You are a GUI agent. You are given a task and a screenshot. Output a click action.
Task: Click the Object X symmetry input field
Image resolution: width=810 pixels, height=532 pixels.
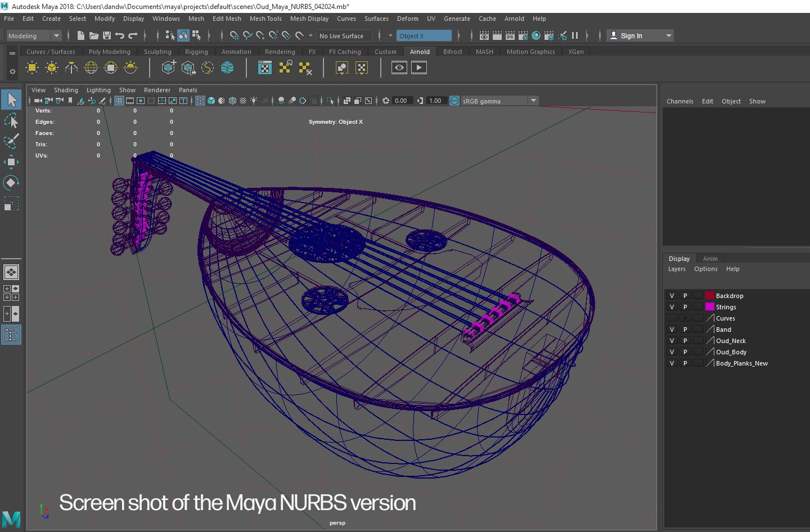point(424,36)
